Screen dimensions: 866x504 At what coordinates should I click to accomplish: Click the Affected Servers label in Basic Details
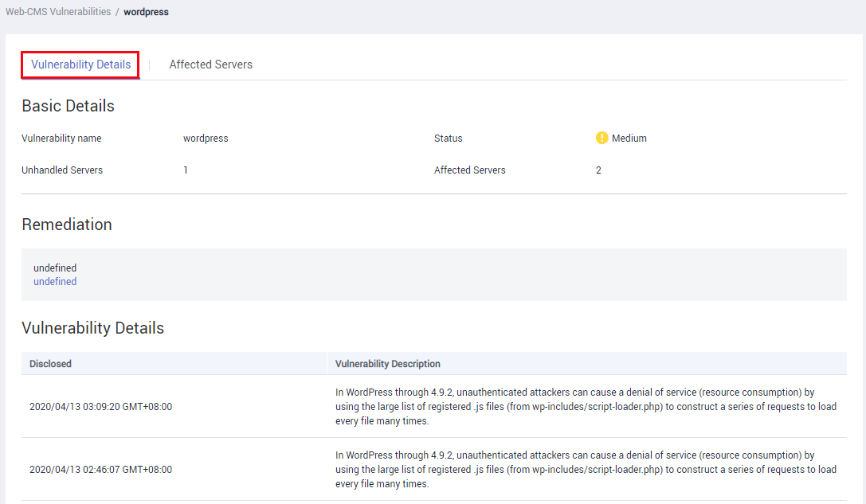[x=469, y=170]
